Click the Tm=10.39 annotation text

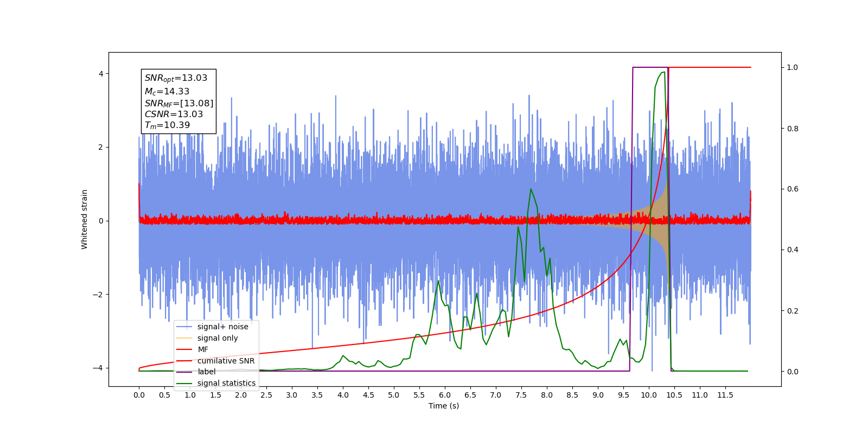coord(167,125)
